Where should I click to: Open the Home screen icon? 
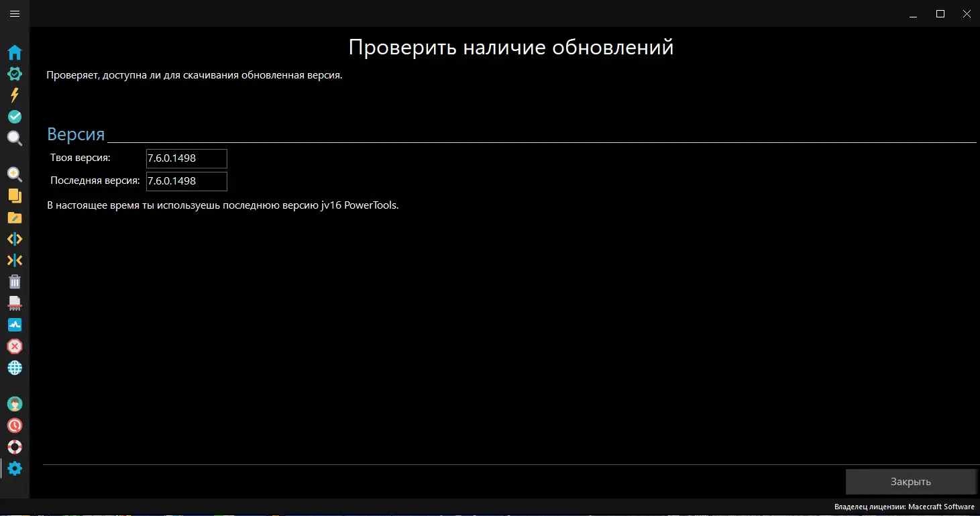point(15,52)
